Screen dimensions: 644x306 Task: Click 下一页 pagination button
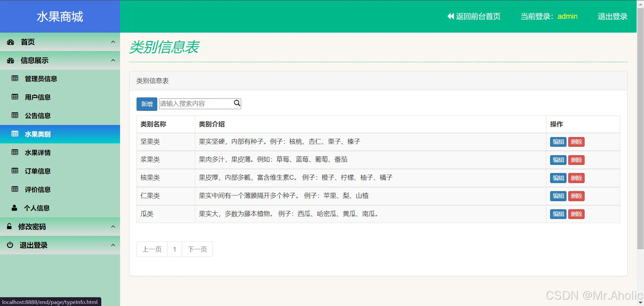coord(197,249)
